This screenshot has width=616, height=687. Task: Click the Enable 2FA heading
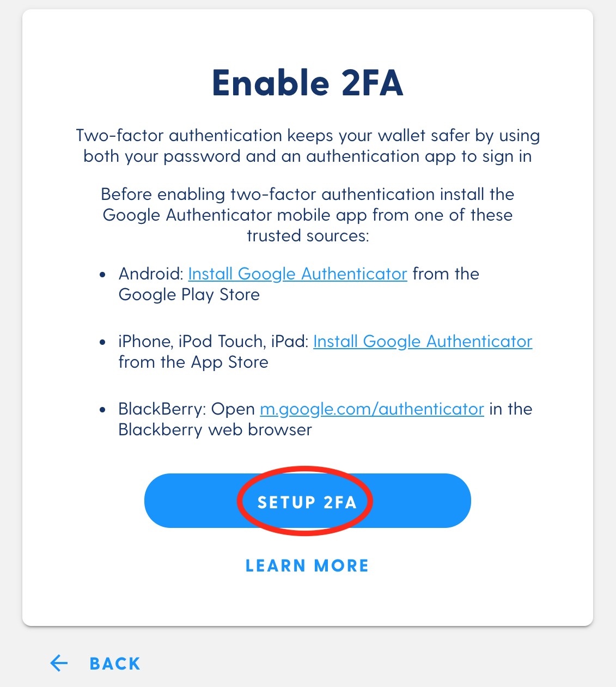pyautogui.click(x=308, y=83)
